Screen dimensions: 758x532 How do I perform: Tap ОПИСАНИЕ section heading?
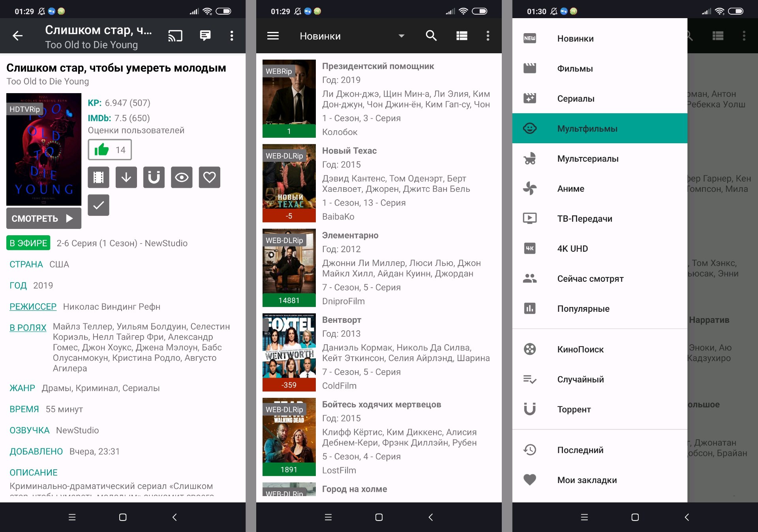pos(34,472)
